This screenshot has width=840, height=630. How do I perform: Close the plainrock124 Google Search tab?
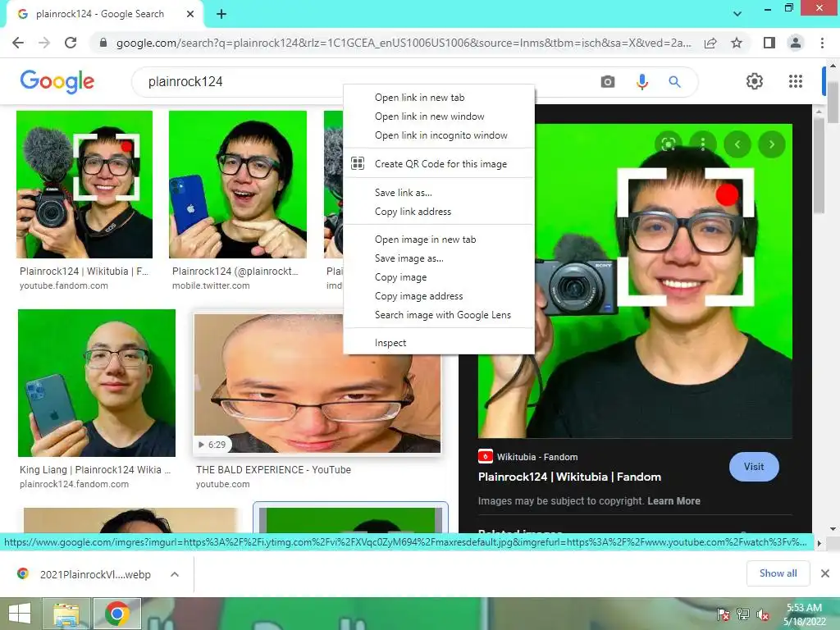[x=190, y=14]
